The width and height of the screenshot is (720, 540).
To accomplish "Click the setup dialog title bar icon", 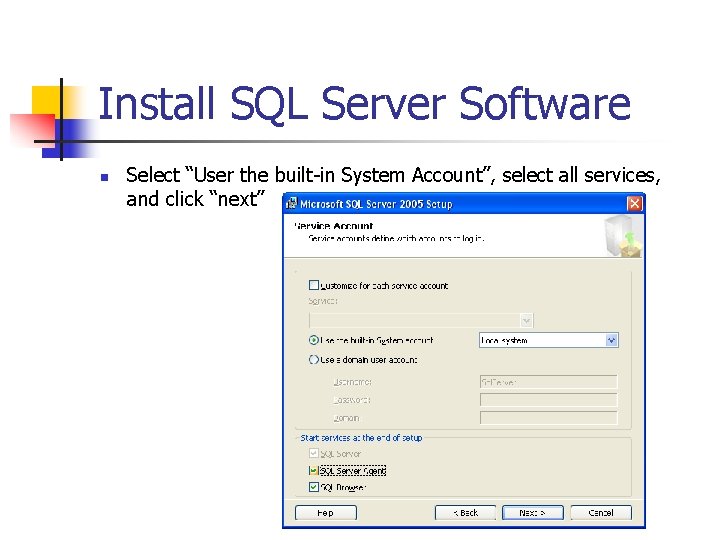I will click(x=291, y=203).
